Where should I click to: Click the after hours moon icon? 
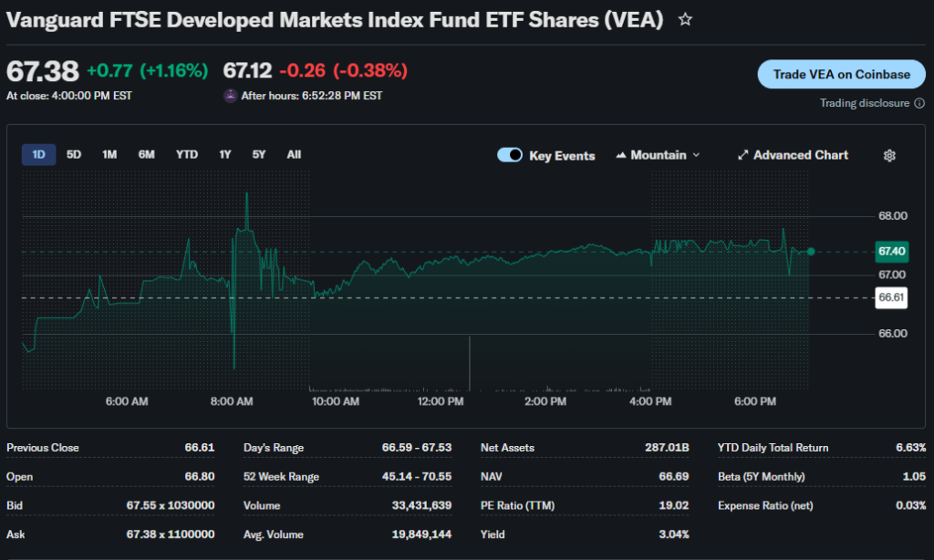pos(230,95)
